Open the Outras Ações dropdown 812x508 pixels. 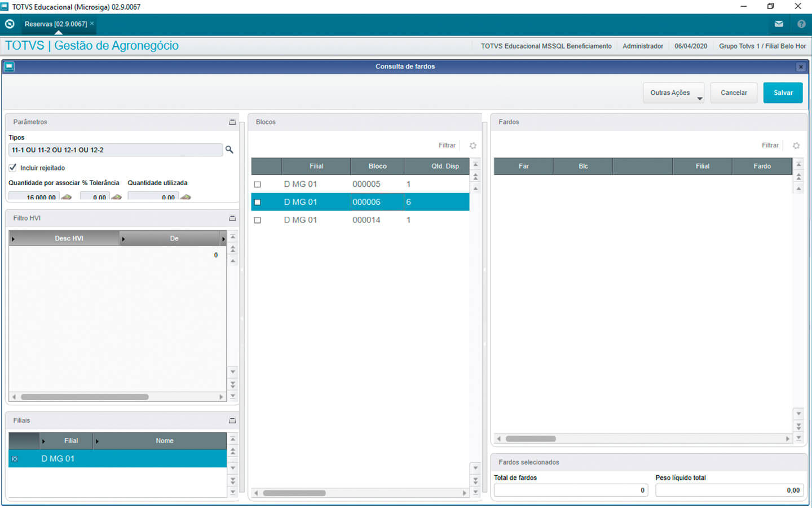[x=673, y=93]
